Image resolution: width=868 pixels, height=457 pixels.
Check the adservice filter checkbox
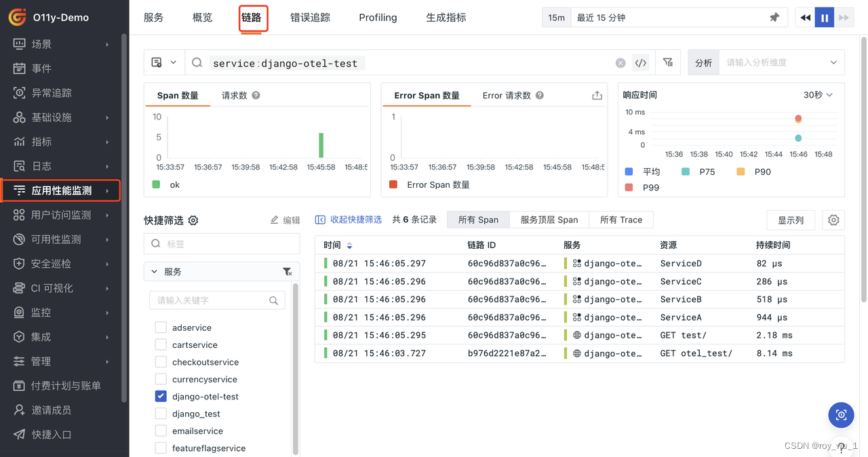click(161, 327)
